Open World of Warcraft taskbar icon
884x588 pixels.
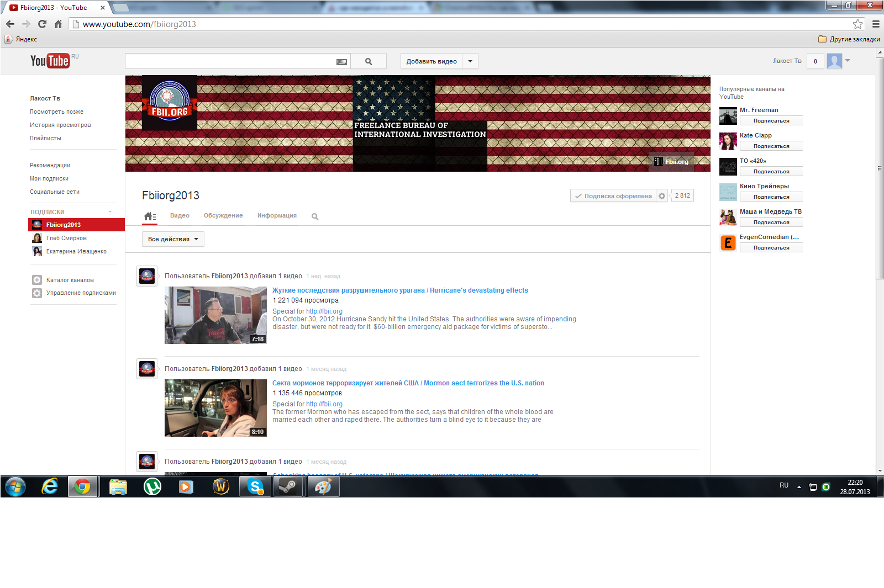pyautogui.click(x=220, y=486)
